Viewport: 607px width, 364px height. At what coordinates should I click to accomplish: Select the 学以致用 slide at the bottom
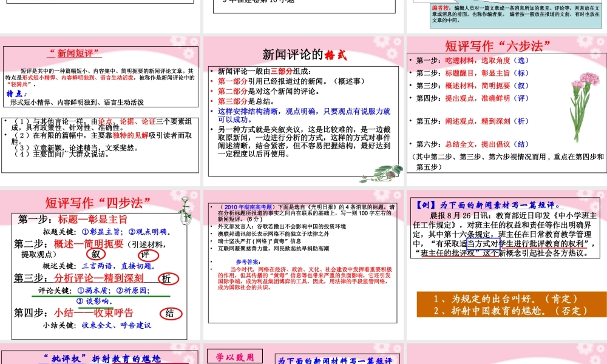[x=303, y=354]
